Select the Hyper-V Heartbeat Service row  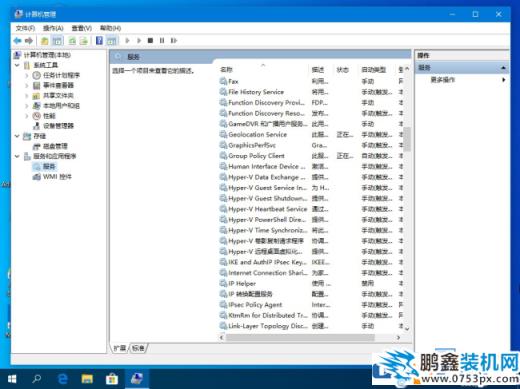click(311, 209)
